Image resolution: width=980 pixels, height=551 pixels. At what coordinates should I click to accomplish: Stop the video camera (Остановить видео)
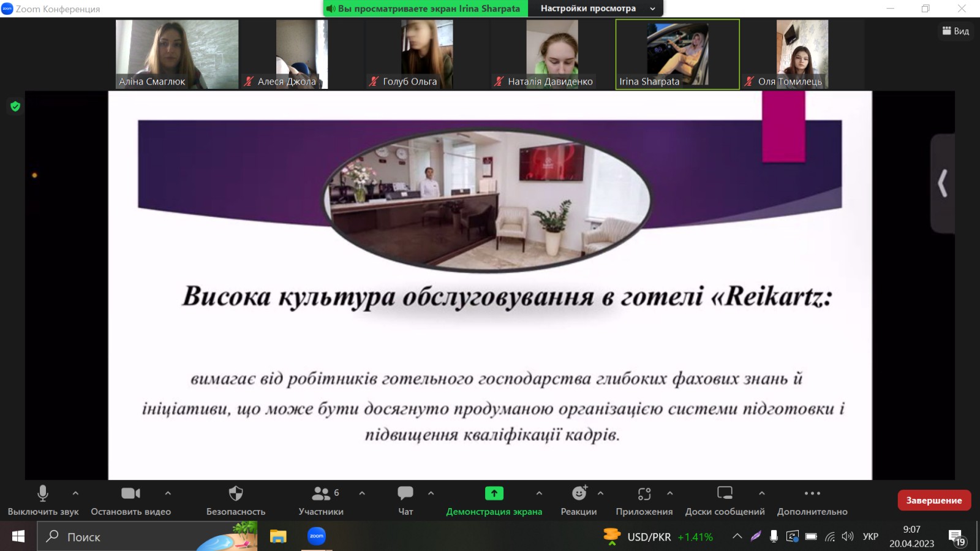pyautogui.click(x=130, y=494)
